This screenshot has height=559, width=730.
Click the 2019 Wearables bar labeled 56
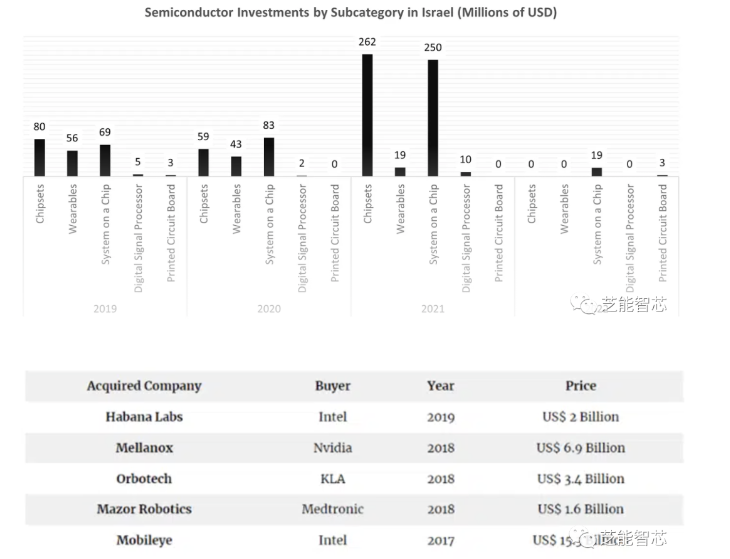click(x=72, y=164)
